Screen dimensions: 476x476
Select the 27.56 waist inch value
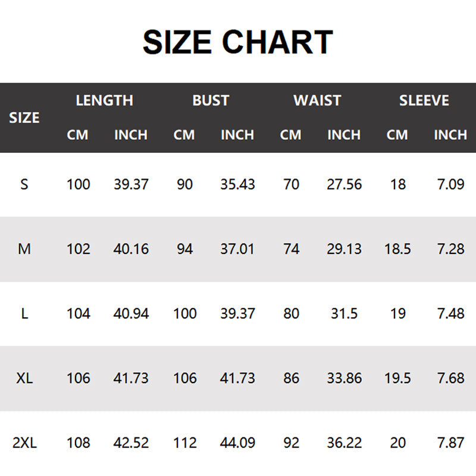pyautogui.click(x=344, y=184)
